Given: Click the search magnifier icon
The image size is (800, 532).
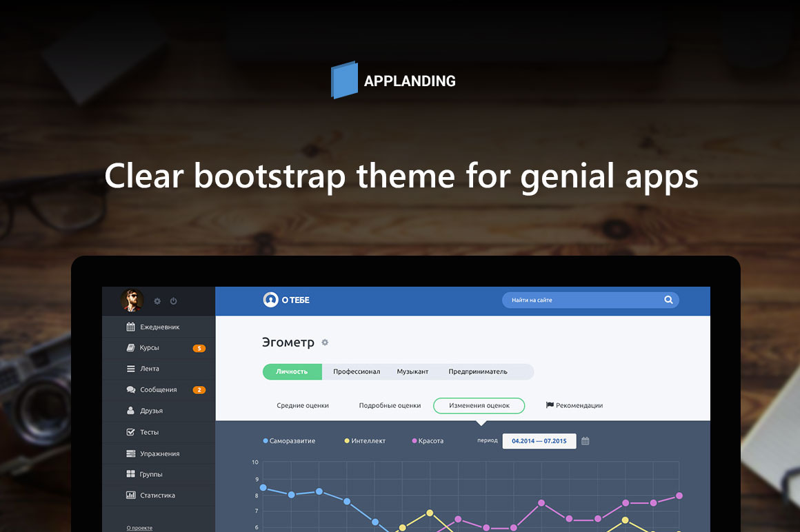Looking at the screenshot, I should 668,300.
